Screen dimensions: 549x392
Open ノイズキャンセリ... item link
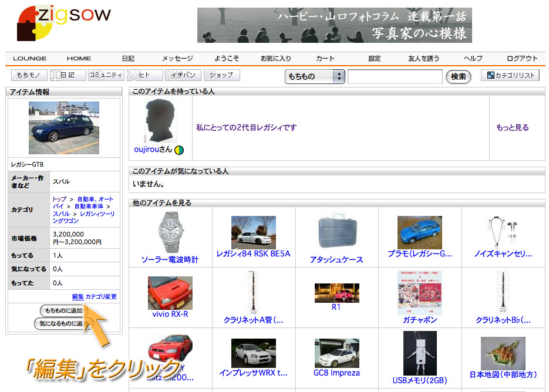[503, 254]
